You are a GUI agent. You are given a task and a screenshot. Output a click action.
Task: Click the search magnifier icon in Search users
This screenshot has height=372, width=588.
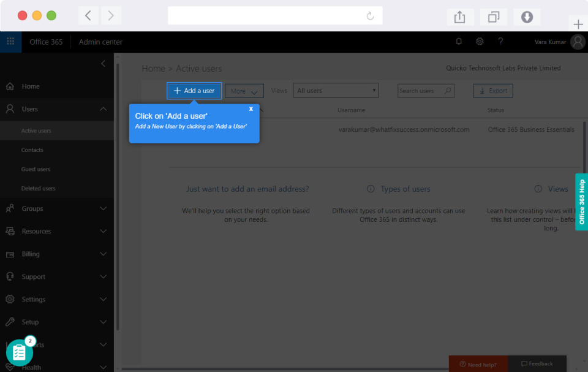447,91
